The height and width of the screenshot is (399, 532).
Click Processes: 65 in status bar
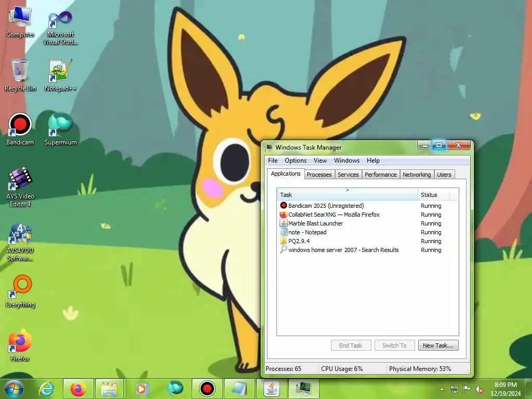(283, 368)
